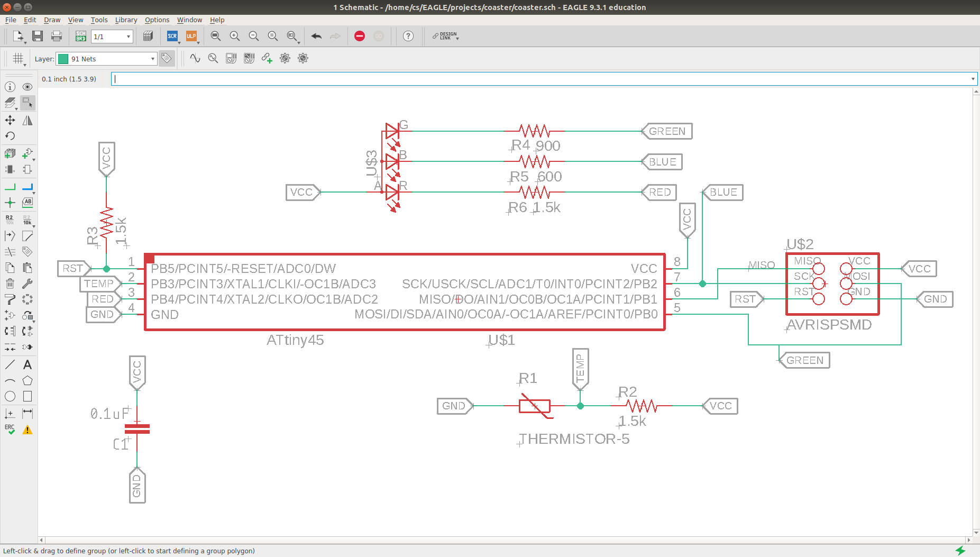Screen dimensions: 980x557
Task: Open the command line history dropdown arrow
Action: (973, 79)
